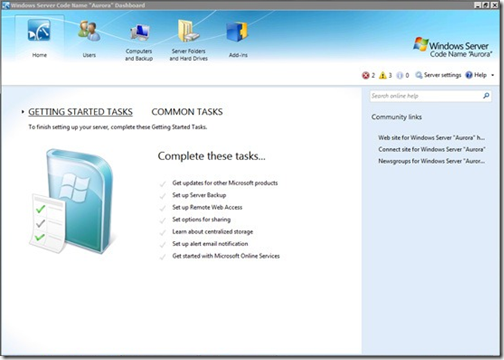Click the critical alert count 2
Image resolution: width=504 pixels, height=360 pixels.
(373, 75)
